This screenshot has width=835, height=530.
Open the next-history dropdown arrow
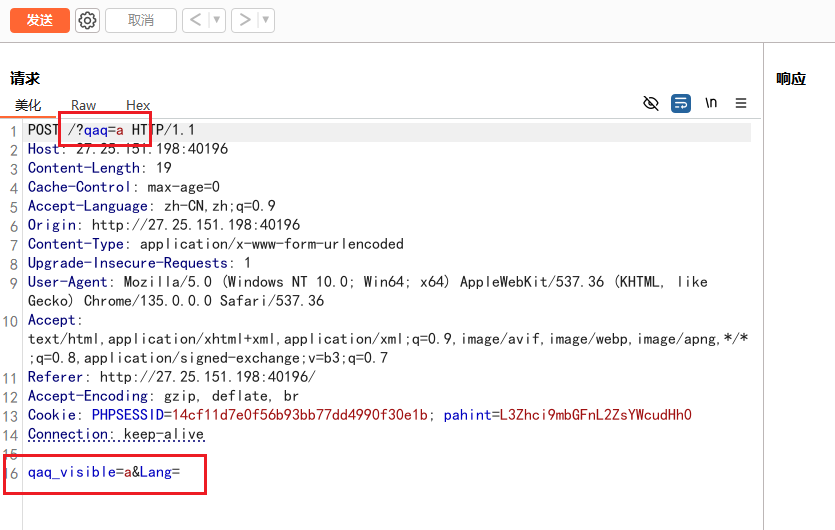pyautogui.click(x=266, y=21)
